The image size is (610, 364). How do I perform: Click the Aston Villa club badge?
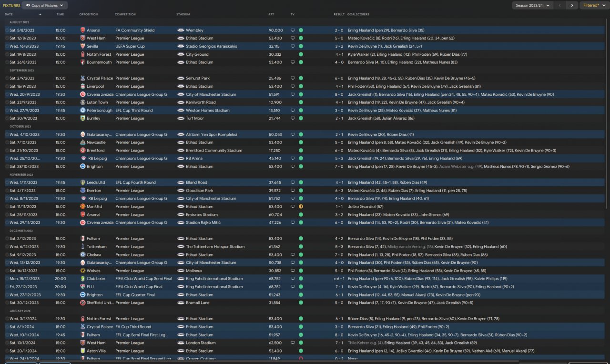83,351
